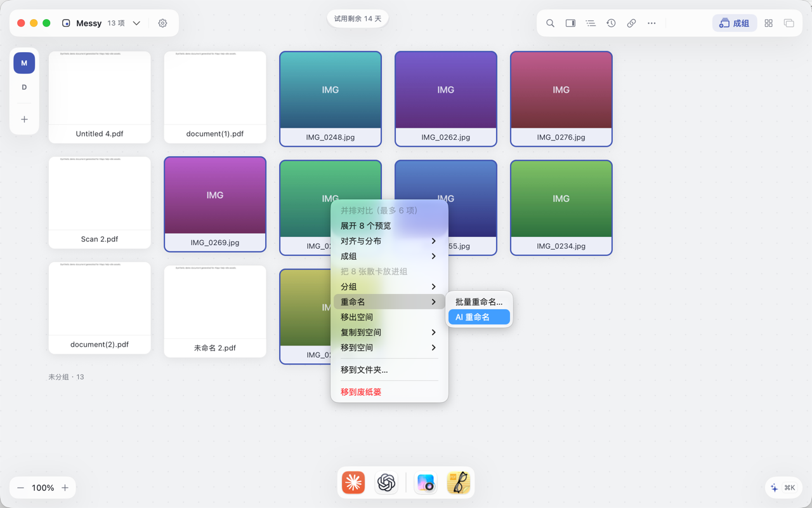This screenshot has height=508, width=812.
Task: Click the link chain icon in toolbar
Action: 631,23
